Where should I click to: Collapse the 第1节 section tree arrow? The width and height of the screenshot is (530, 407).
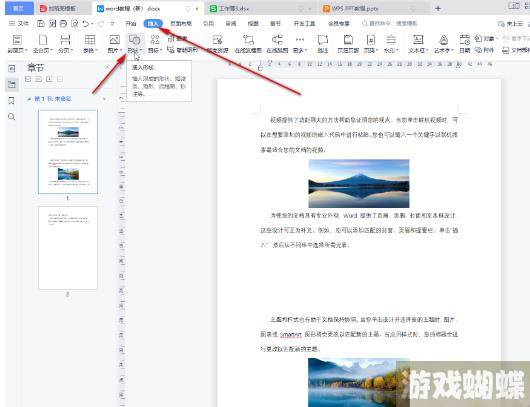[29, 99]
